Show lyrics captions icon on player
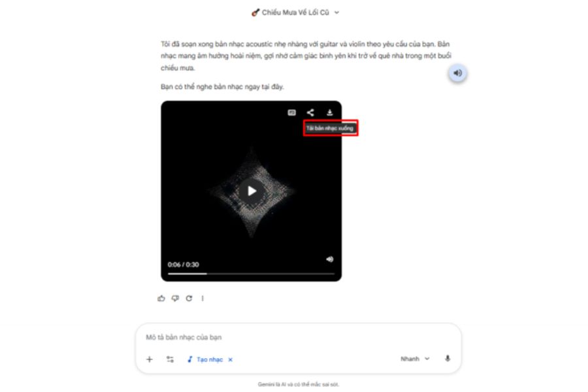 [x=291, y=112]
